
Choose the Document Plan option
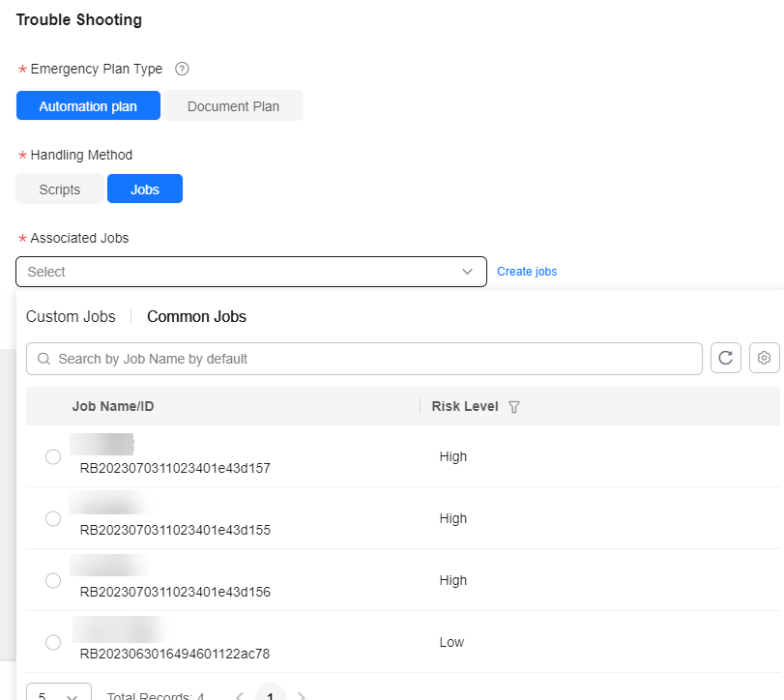[x=234, y=106]
